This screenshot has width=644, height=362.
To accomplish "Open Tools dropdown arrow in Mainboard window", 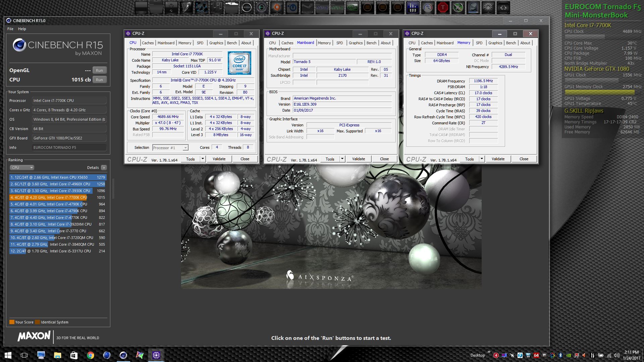I will pos(342,159).
